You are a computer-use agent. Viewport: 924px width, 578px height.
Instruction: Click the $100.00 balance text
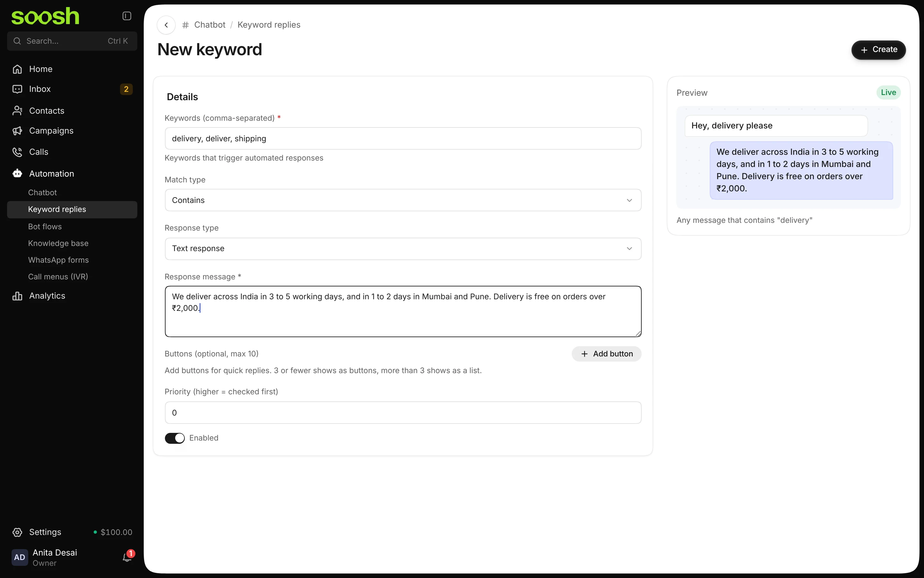click(x=116, y=532)
